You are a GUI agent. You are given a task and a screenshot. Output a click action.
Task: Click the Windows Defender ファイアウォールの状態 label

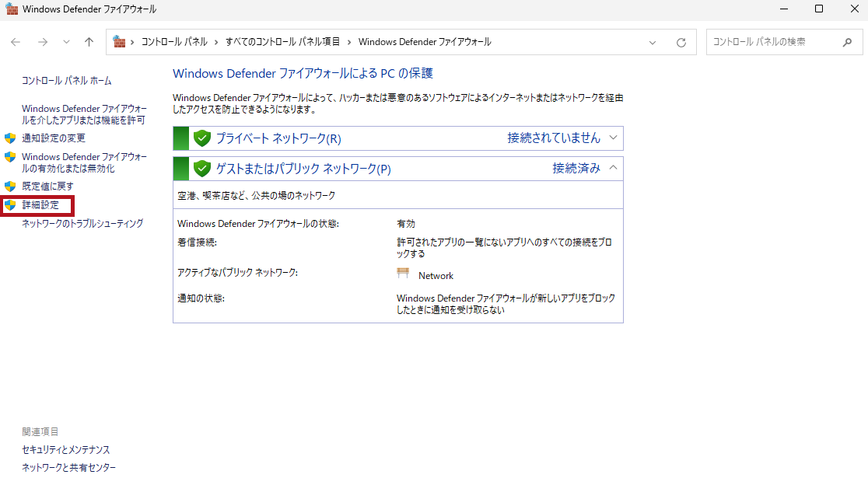pos(258,224)
